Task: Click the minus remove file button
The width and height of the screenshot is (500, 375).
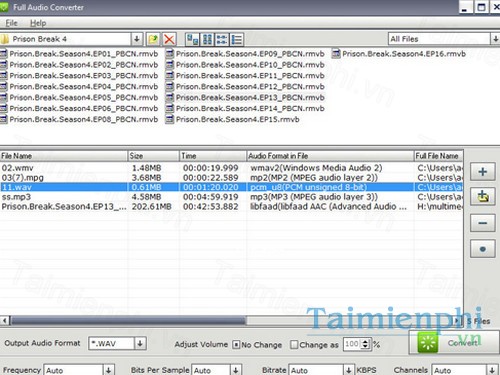Action: [x=482, y=223]
